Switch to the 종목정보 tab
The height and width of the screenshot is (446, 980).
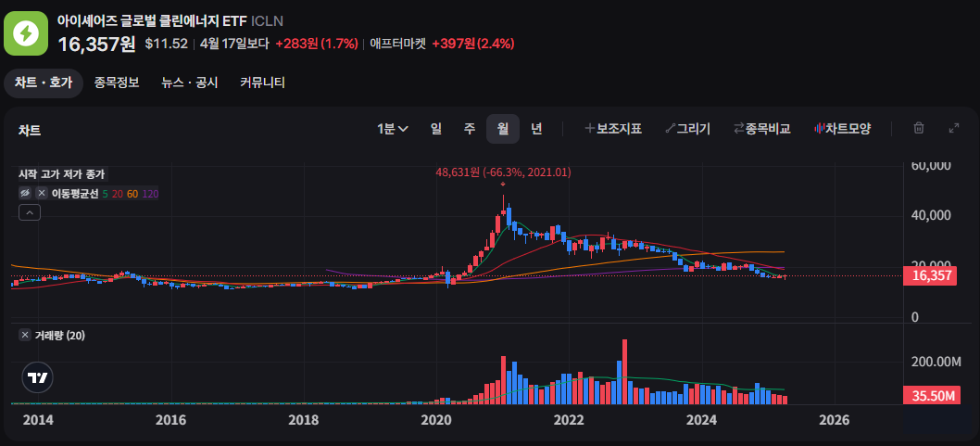pyautogui.click(x=117, y=83)
